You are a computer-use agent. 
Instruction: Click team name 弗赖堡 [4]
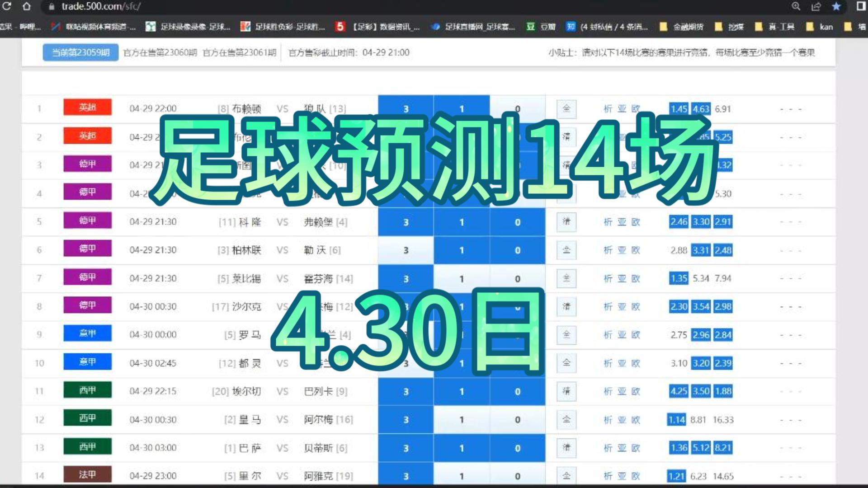[325, 222]
